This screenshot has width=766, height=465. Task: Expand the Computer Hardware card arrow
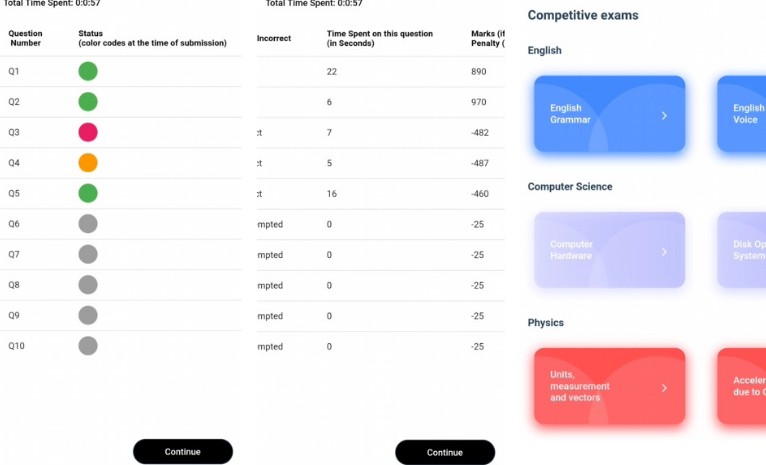(664, 252)
